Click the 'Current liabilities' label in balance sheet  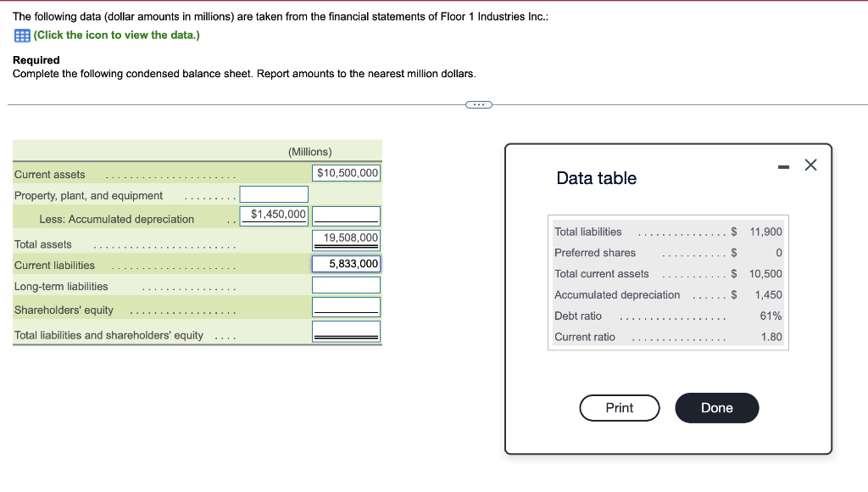[54, 266]
